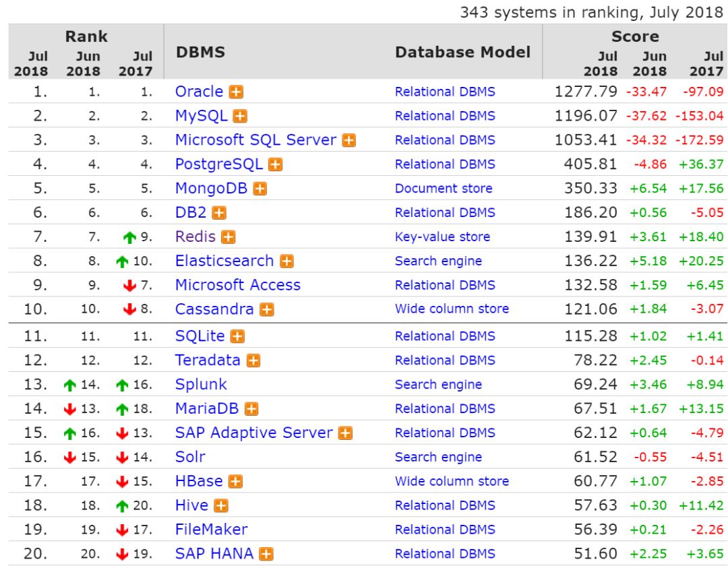Click the orange plus beside SQLite
Viewport: 728px width, 568px height.
click(x=238, y=336)
